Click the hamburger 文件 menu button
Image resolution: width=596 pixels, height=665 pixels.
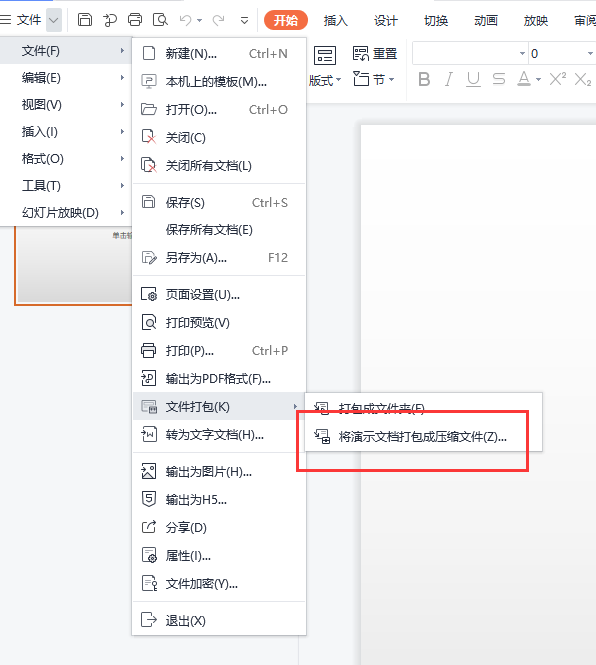click(21, 20)
